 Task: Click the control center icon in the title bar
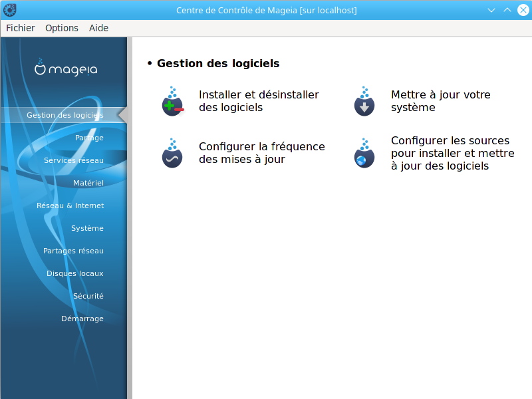10,10
